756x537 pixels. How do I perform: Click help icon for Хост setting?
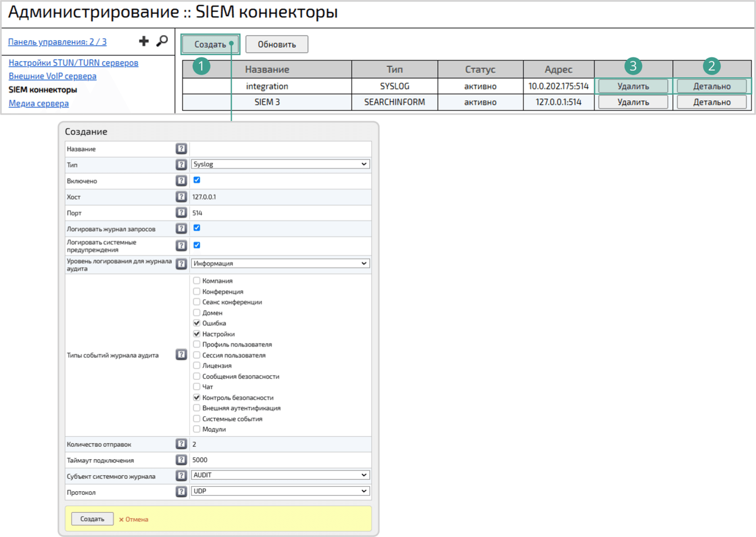coord(181,197)
